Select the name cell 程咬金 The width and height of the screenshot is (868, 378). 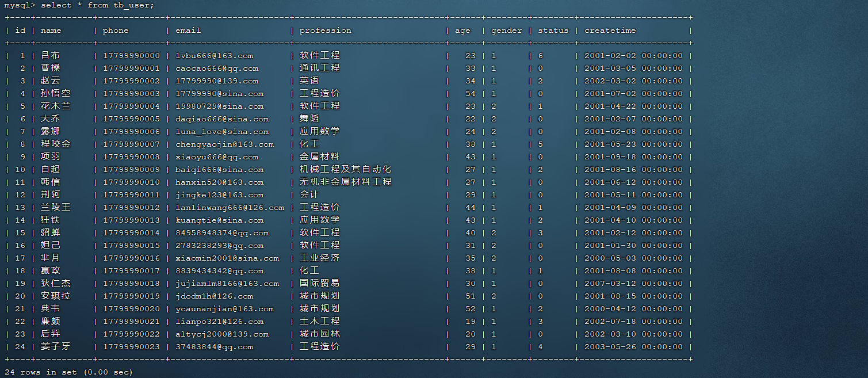(x=56, y=144)
